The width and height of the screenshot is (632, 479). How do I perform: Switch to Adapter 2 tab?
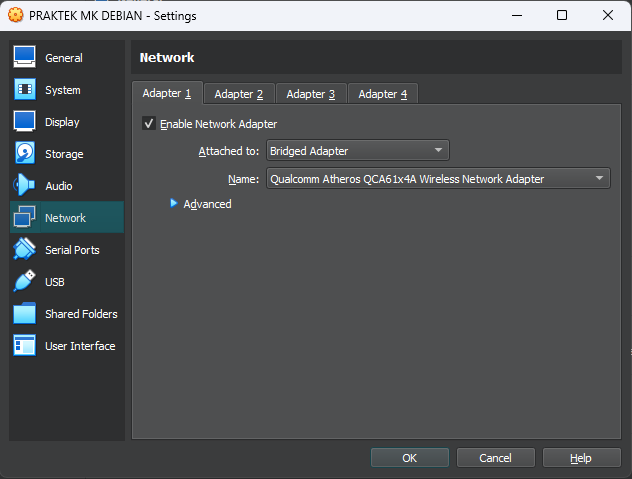click(239, 94)
